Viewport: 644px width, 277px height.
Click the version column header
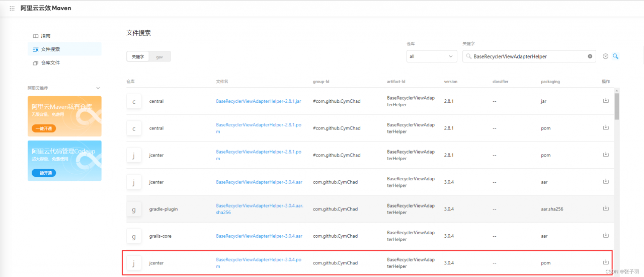[451, 82]
